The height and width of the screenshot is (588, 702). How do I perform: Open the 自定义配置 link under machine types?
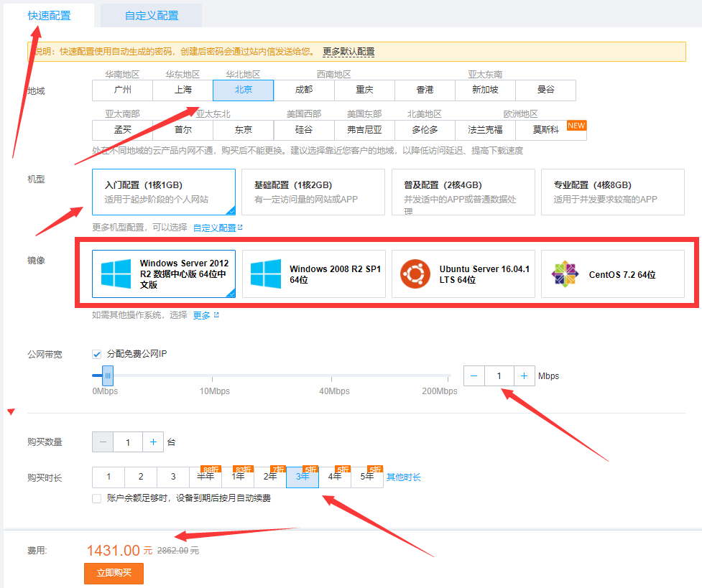(x=214, y=228)
